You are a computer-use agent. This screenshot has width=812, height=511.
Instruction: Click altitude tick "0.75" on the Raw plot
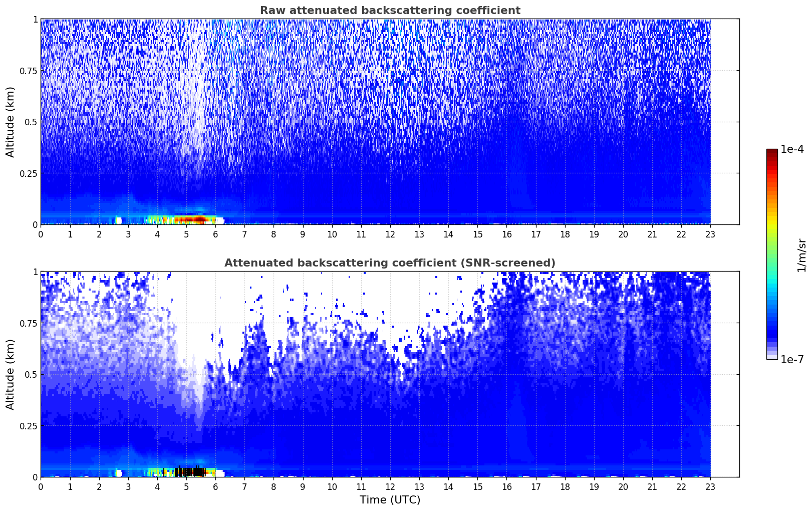[29, 71]
